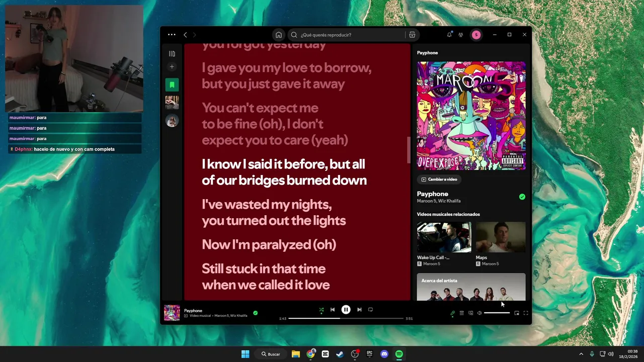The width and height of the screenshot is (644, 362).
Task: Pause the Payphone playback
Action: coord(346,310)
